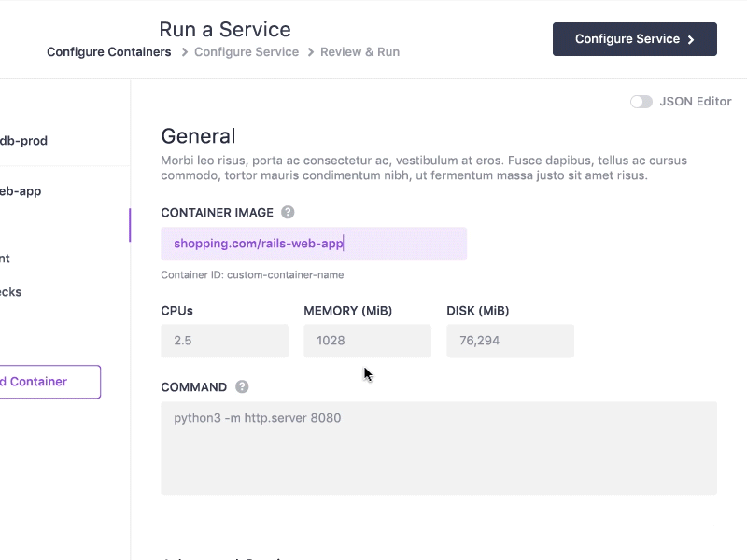Click the JSON Editor label text
The height and width of the screenshot is (560, 747).
(695, 102)
